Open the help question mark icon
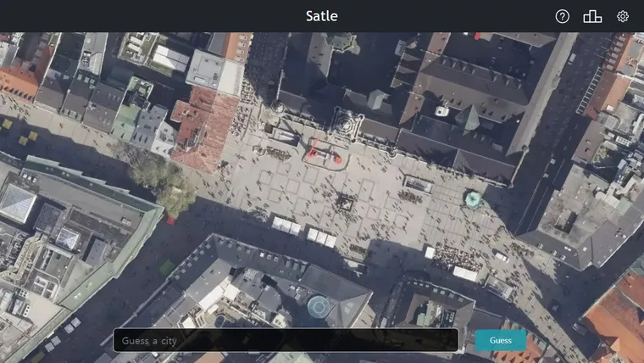Image resolution: width=644 pixels, height=363 pixels. 563,16
